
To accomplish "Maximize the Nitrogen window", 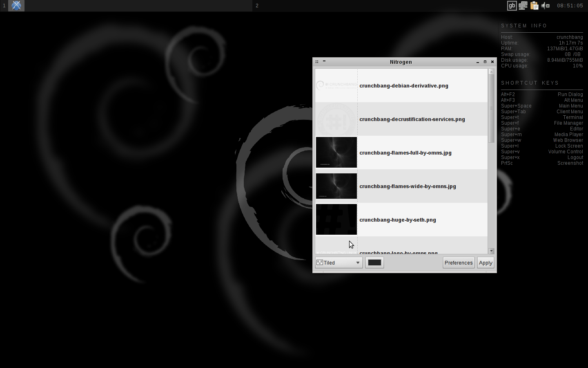I will tap(485, 62).
